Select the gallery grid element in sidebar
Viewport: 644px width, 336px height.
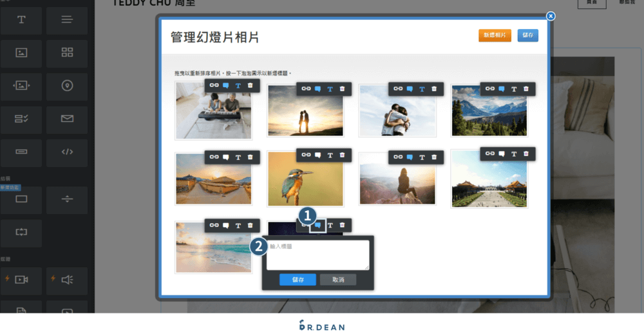tap(67, 53)
